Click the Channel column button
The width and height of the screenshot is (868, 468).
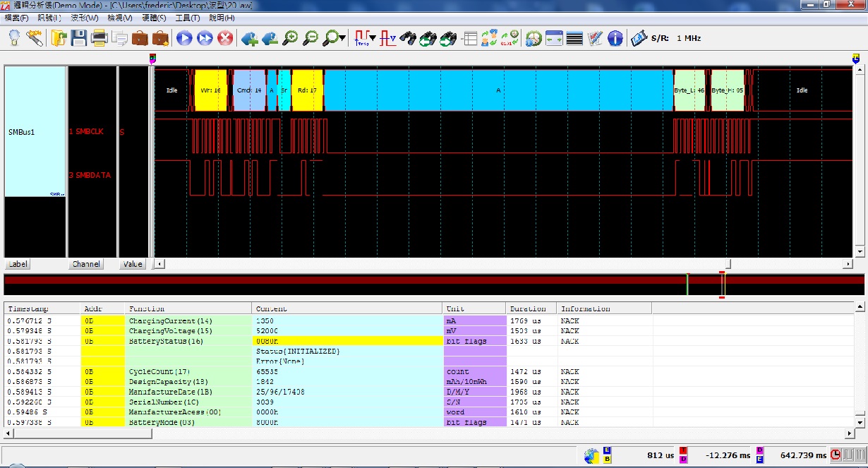tap(86, 264)
